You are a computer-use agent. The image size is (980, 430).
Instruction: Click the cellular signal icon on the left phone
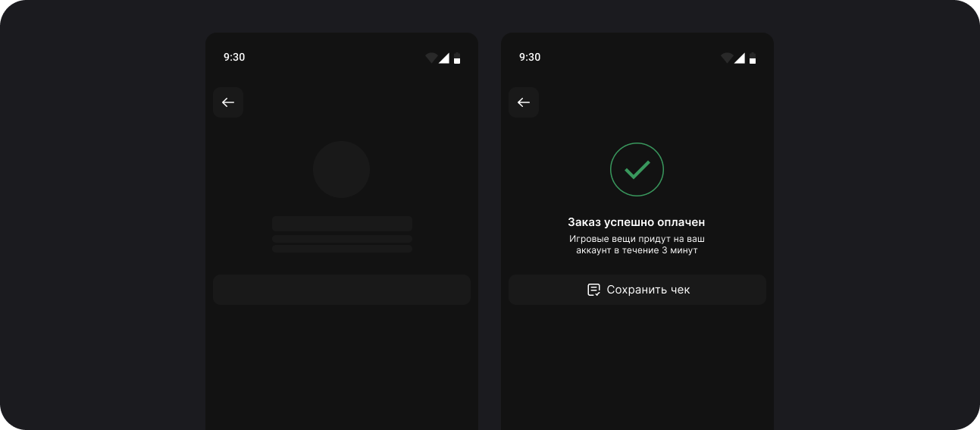click(x=443, y=58)
